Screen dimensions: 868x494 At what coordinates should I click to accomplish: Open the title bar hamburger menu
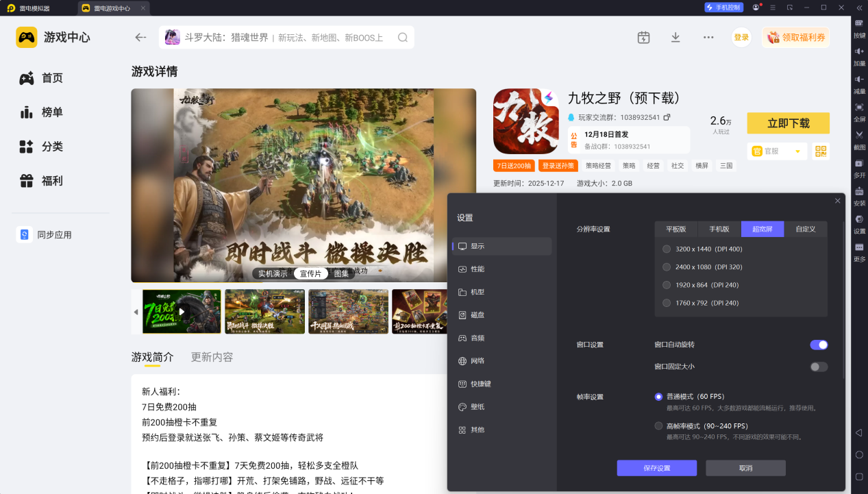(x=773, y=8)
